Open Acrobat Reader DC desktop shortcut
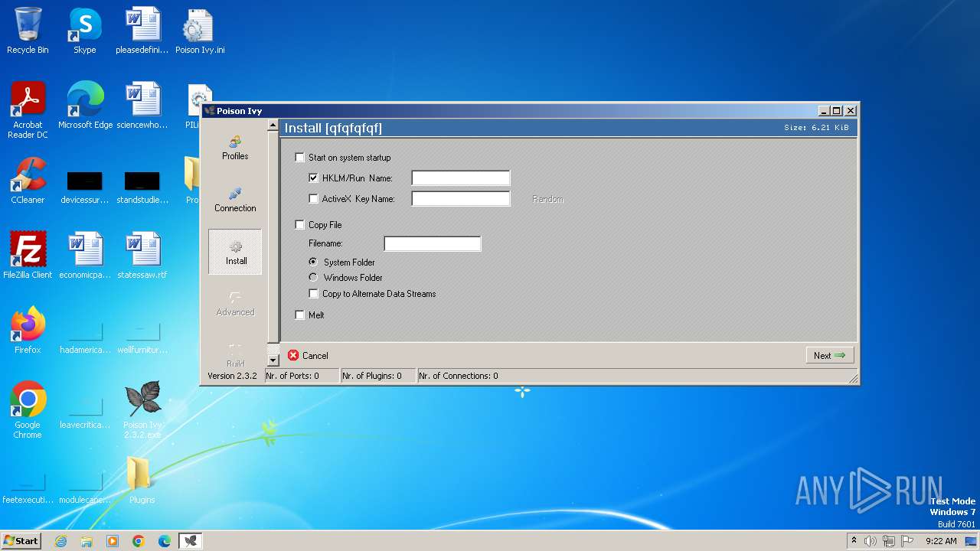The height and width of the screenshot is (551, 980). (28, 110)
